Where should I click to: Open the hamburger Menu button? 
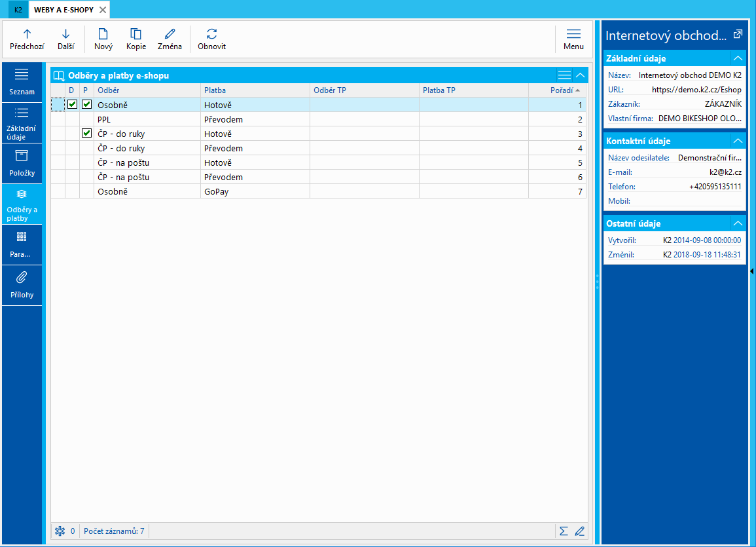coord(573,39)
